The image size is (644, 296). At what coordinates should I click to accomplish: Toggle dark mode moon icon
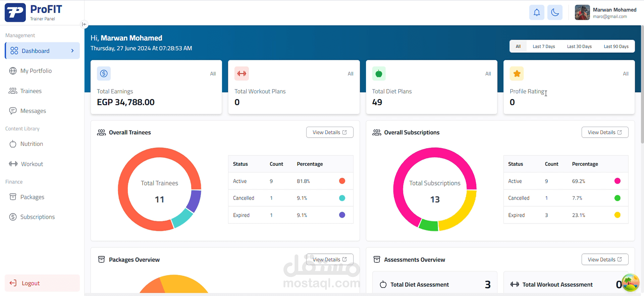[555, 13]
